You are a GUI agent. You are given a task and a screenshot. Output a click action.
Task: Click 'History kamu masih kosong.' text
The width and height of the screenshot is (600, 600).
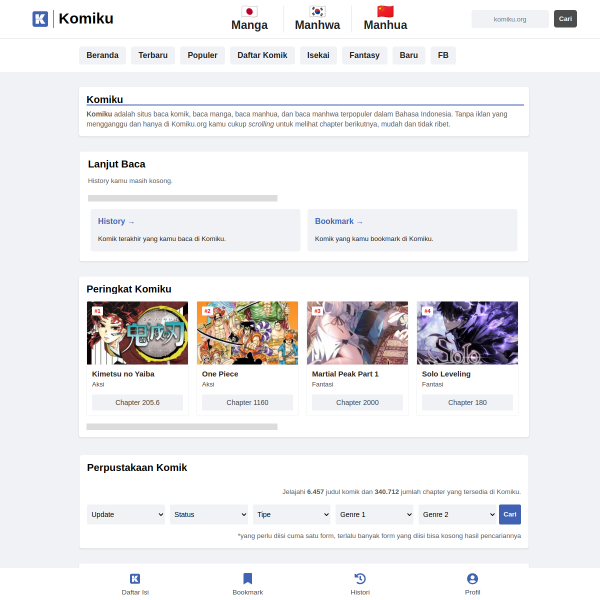click(x=130, y=181)
